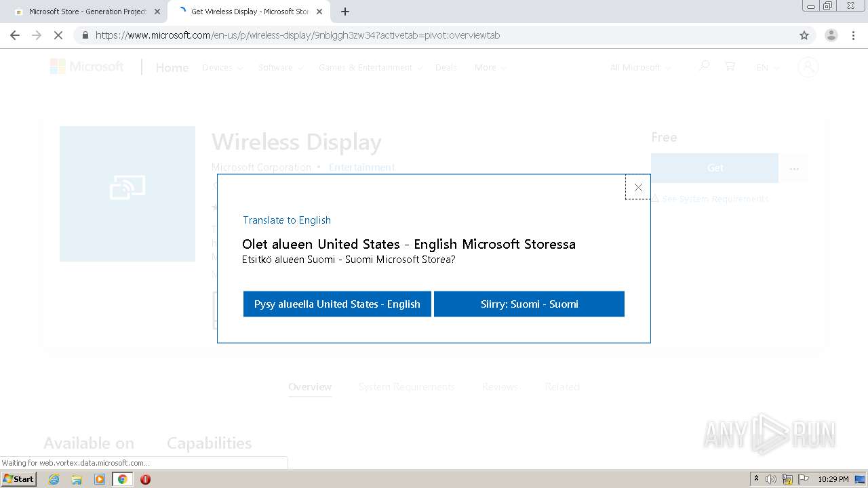Click the Wireless Display app thumbnail
Viewport: 868px width, 488px height.
[x=127, y=194]
